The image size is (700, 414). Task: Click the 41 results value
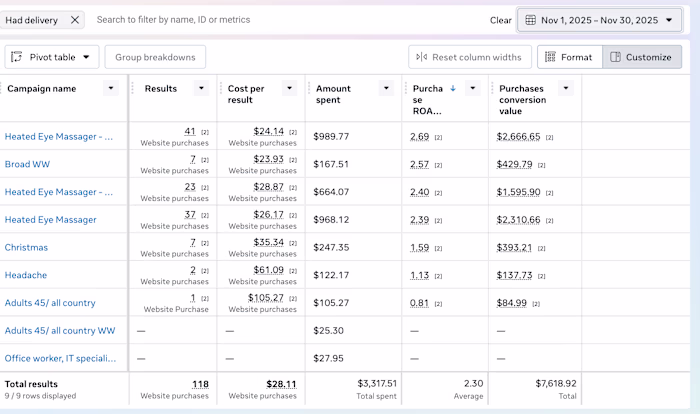190,131
